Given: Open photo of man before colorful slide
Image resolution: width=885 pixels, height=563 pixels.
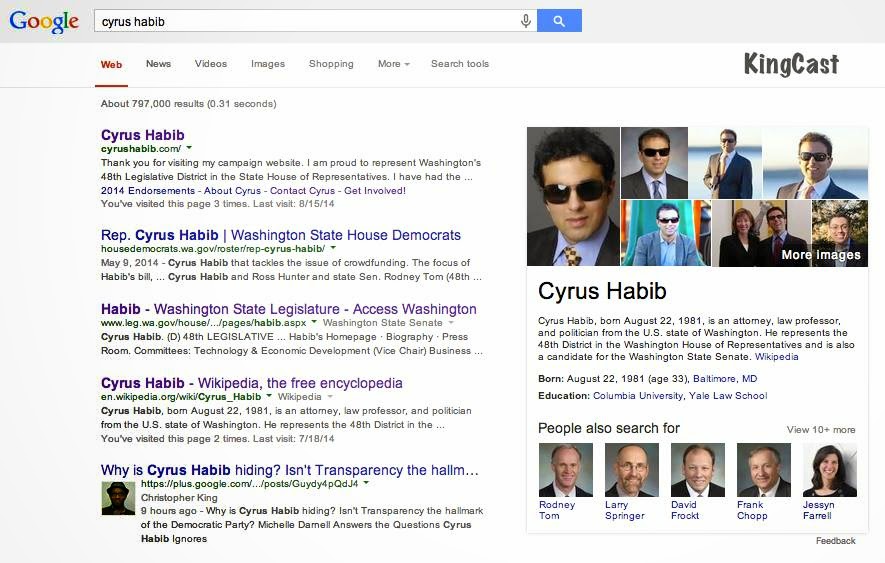Looking at the screenshot, I should click(x=666, y=233).
